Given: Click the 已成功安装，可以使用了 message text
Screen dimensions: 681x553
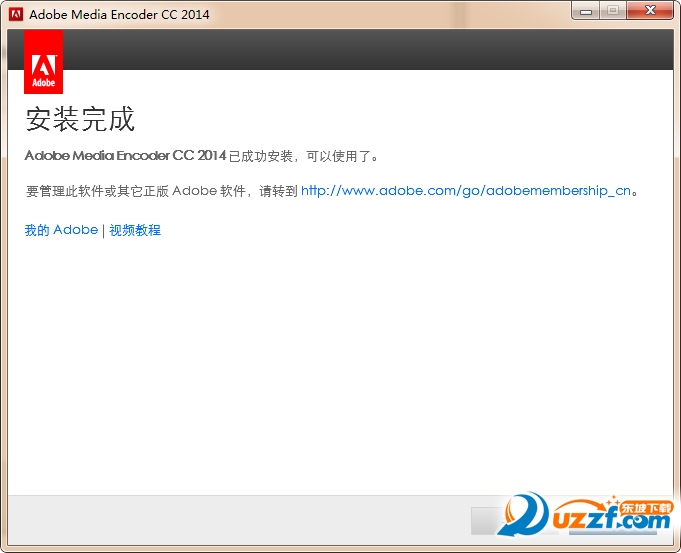Looking at the screenshot, I should (304, 156).
